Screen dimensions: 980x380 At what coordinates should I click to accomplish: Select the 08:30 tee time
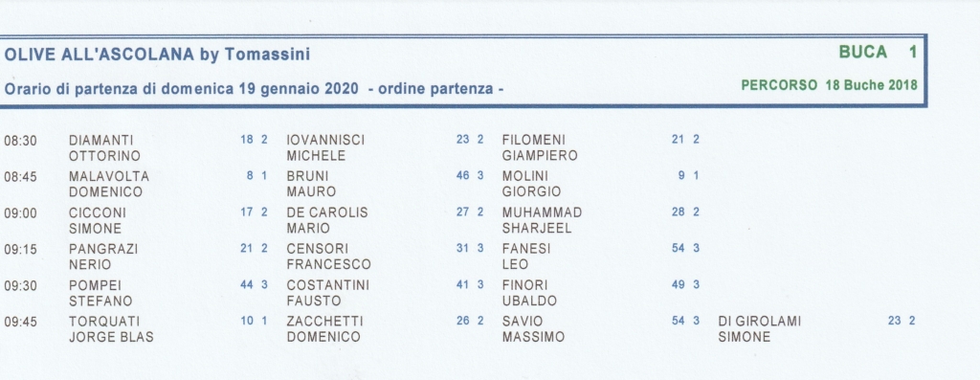[x=21, y=142]
